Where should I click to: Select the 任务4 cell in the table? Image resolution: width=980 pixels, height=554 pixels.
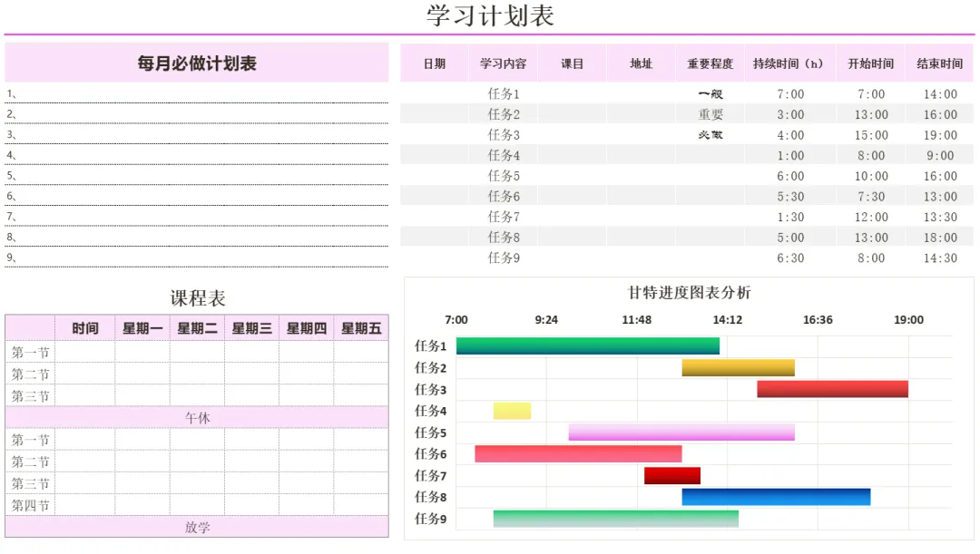(504, 156)
